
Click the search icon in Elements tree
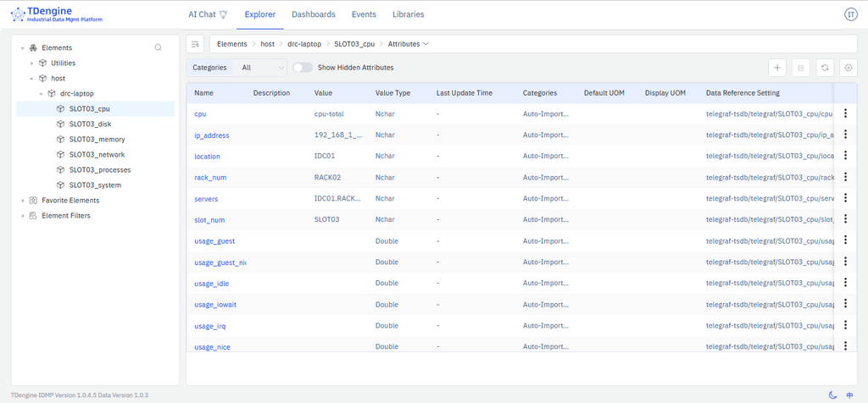coord(158,48)
